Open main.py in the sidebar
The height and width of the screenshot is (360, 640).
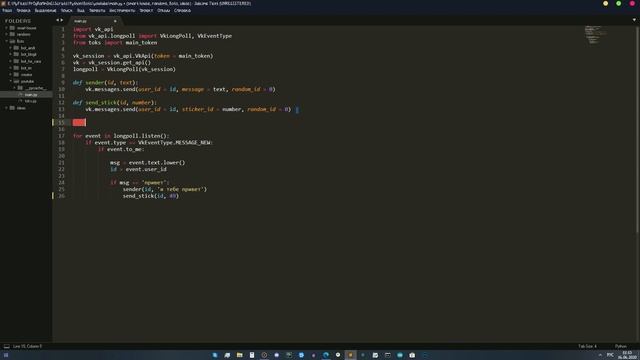(26, 95)
